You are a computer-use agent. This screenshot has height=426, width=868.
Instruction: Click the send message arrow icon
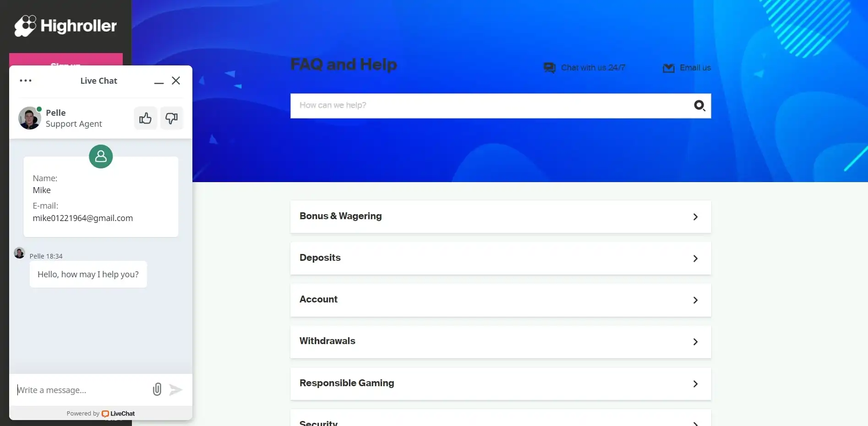(x=176, y=389)
